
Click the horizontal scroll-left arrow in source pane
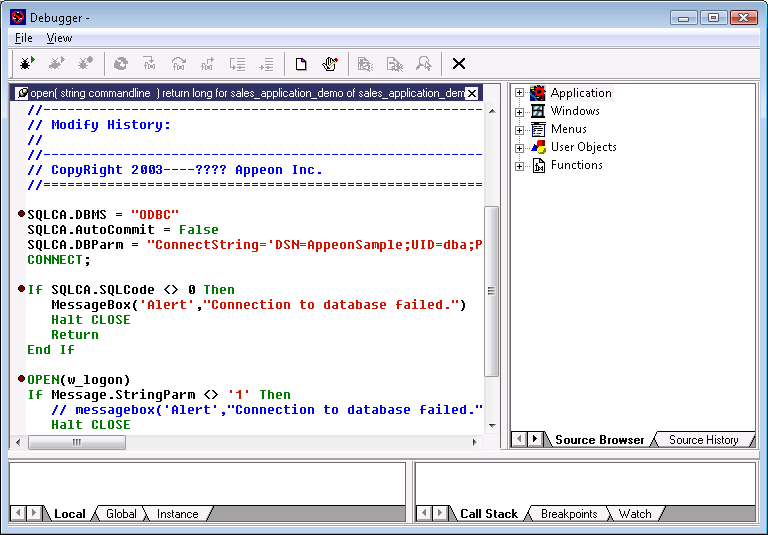[18, 442]
